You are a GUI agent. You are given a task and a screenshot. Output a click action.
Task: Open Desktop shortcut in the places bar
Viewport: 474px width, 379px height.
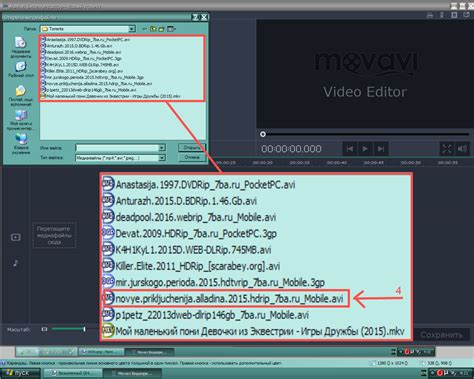coord(21,69)
